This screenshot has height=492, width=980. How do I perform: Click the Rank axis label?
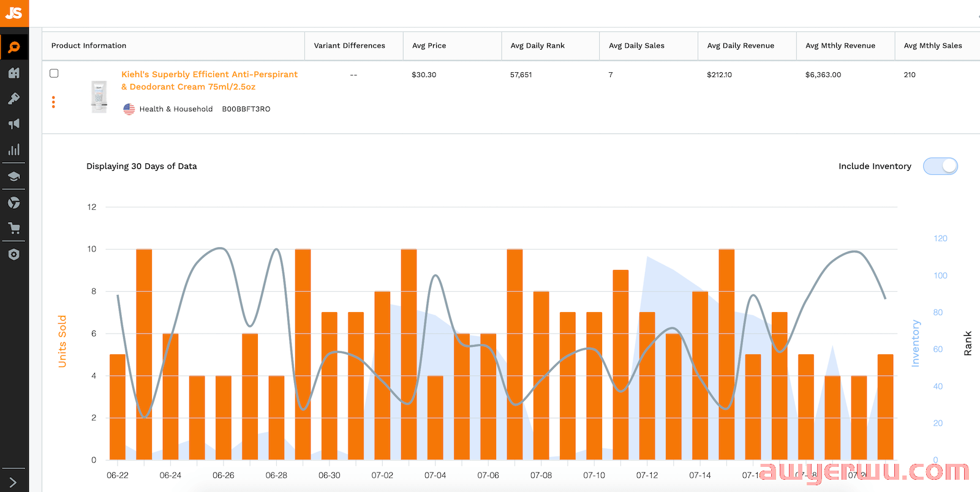(x=968, y=343)
